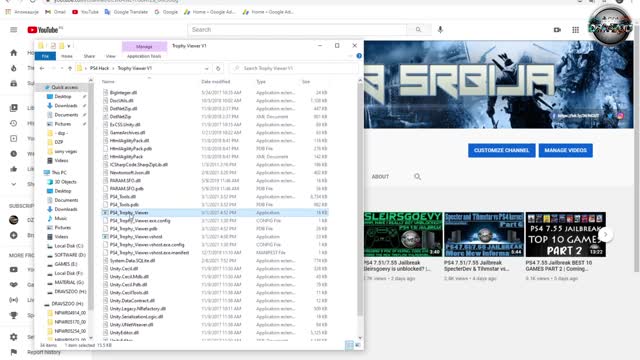The height and width of the screenshot is (360, 640).
Task: Open Local Disk (C:) drive
Action: pos(69,246)
